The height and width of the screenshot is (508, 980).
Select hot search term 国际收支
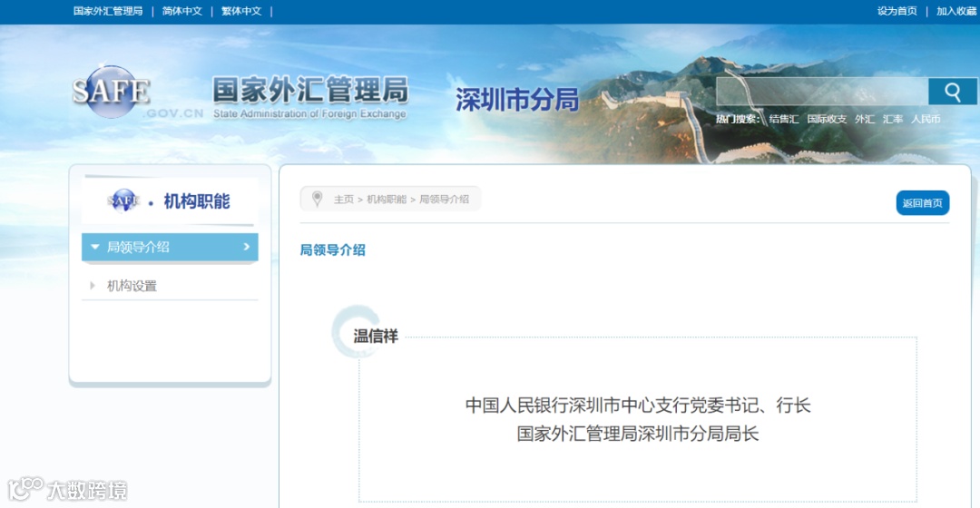pos(827,119)
